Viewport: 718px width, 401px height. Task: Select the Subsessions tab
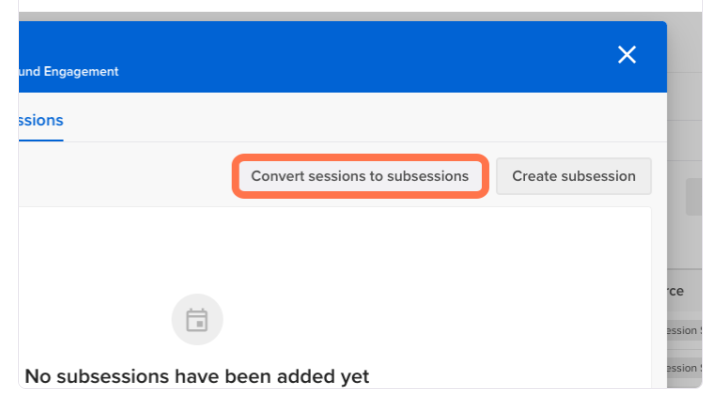tap(41, 120)
